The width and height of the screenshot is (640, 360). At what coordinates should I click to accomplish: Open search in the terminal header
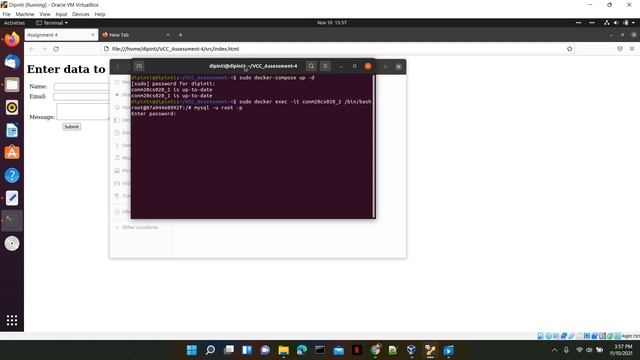pos(311,66)
